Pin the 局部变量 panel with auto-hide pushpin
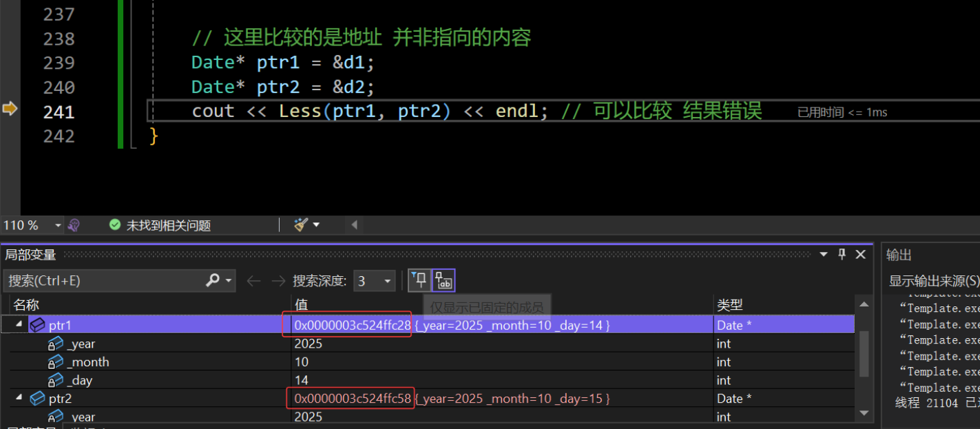Image resolution: width=980 pixels, height=429 pixels. [842, 254]
